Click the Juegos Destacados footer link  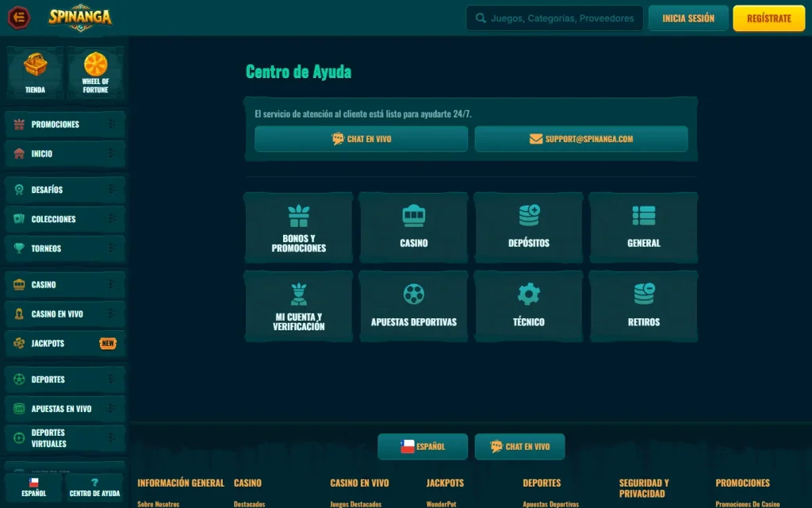[x=356, y=504]
